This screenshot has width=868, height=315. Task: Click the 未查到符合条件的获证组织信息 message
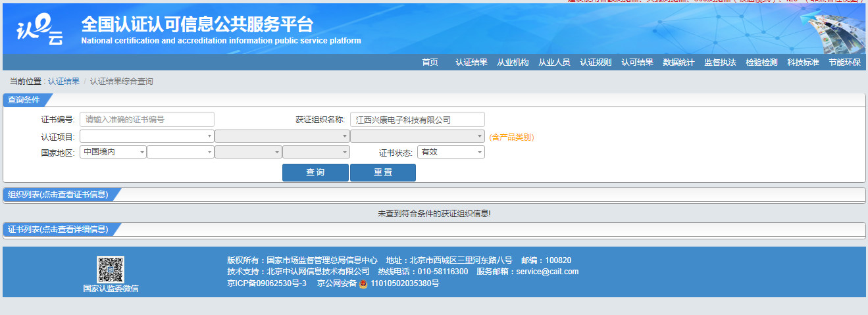434,214
